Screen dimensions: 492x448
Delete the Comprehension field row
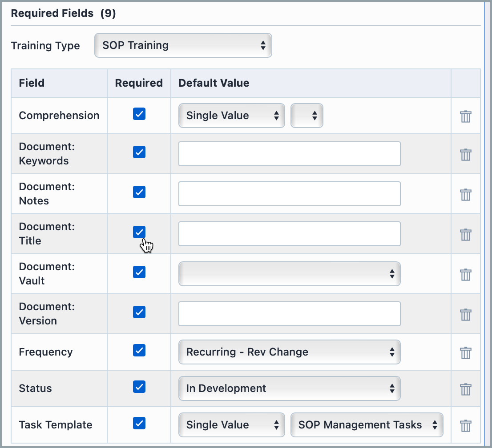coord(465,116)
